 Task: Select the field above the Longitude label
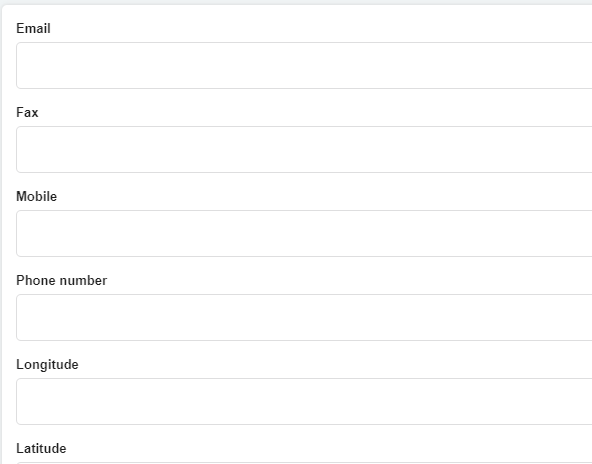304,318
